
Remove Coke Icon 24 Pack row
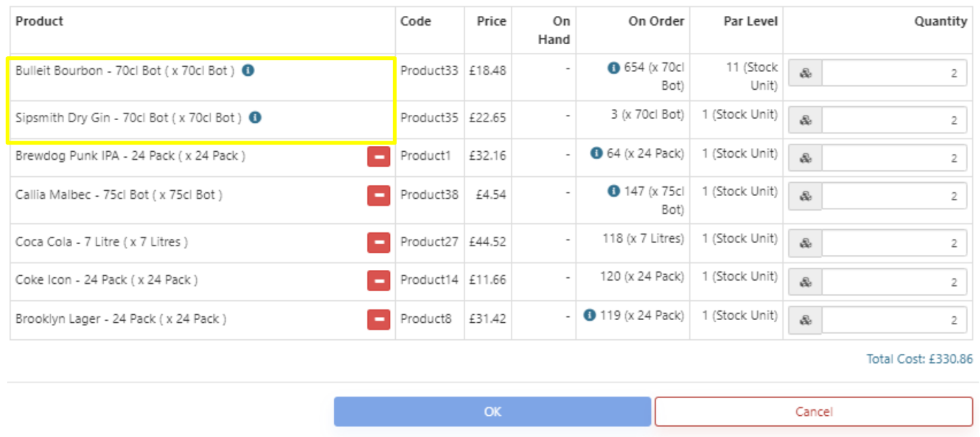379,281
